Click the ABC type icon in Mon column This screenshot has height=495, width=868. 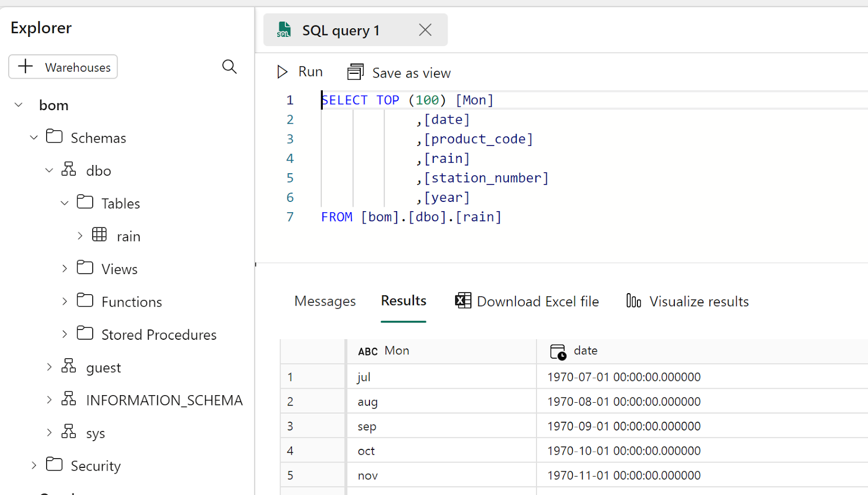tap(368, 352)
